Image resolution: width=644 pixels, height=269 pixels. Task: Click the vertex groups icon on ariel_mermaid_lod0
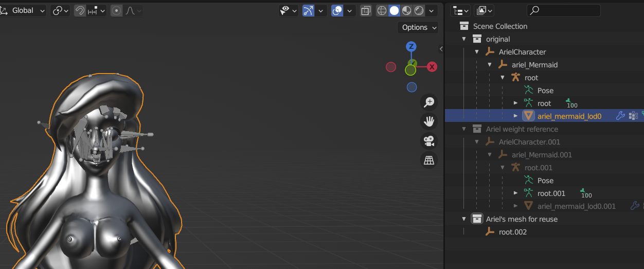tap(634, 116)
